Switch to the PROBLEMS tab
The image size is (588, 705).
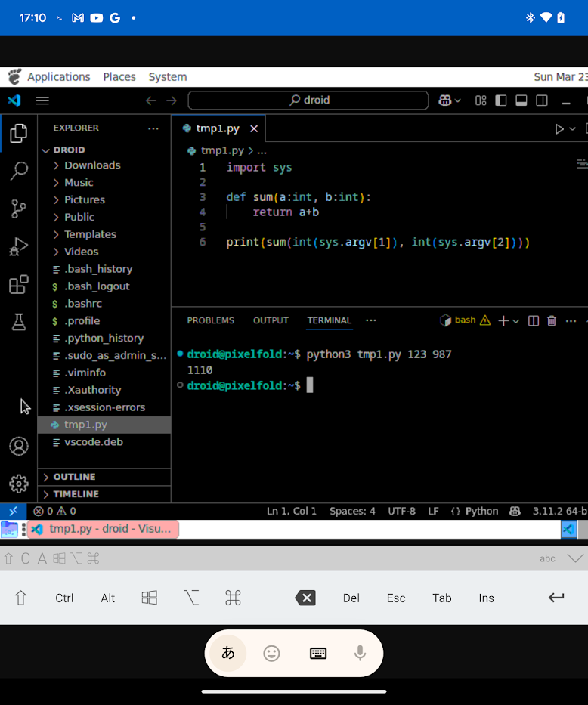pyautogui.click(x=210, y=320)
